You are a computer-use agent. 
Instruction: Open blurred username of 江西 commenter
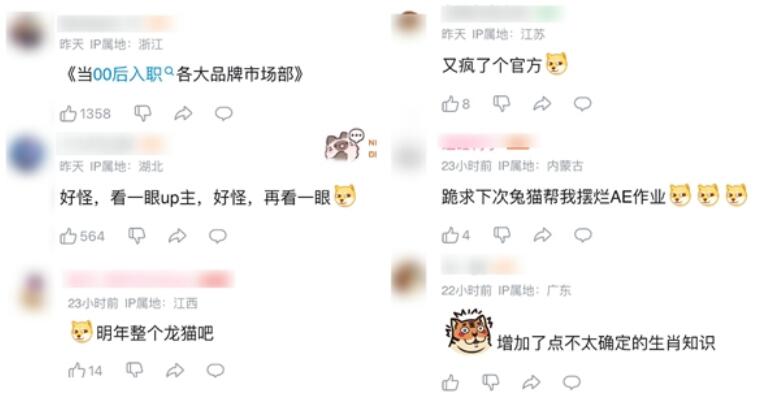click(148, 279)
